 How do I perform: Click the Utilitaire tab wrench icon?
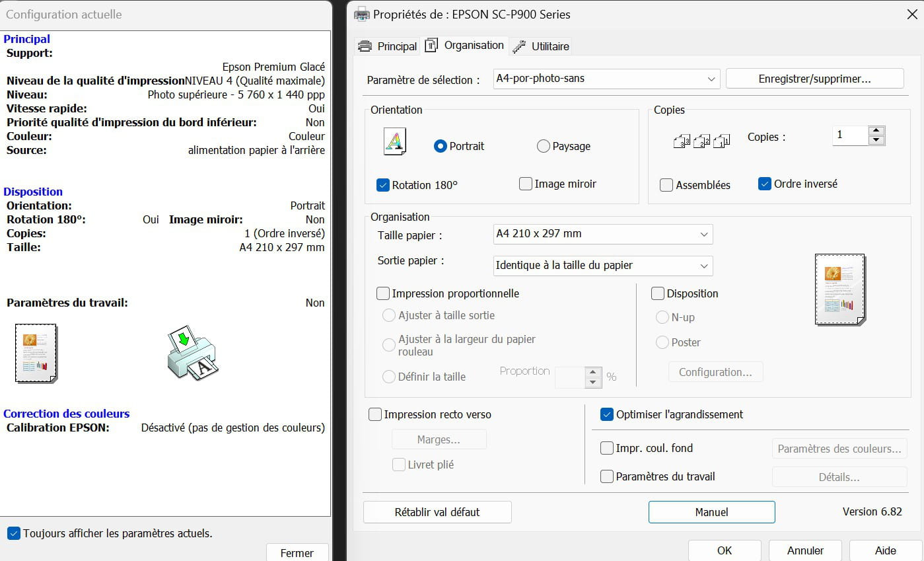tap(520, 46)
